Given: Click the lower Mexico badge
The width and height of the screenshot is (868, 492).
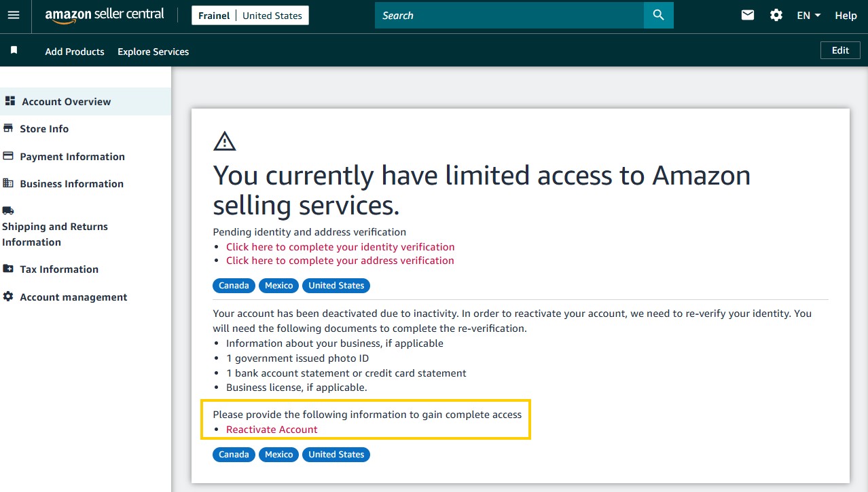Looking at the screenshot, I should [278, 455].
